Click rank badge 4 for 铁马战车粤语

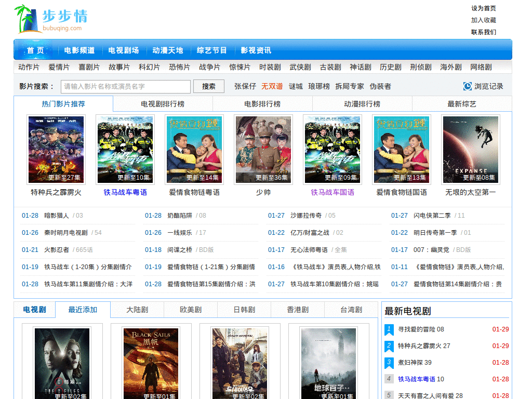pos(389,379)
